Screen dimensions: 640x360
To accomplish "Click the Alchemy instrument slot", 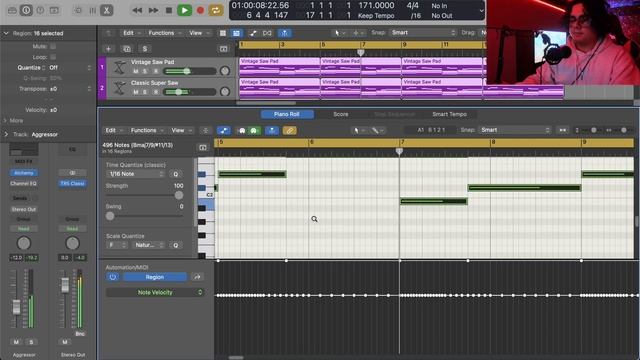I will (x=24, y=173).
